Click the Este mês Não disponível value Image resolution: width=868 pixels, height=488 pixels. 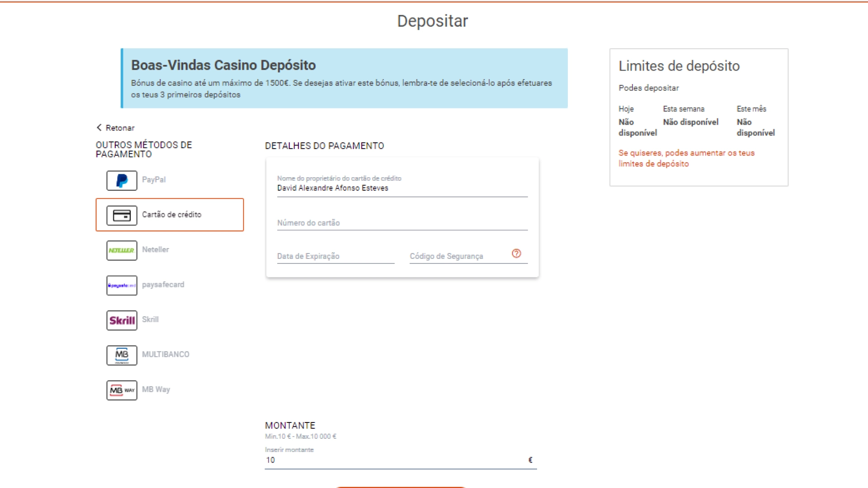point(755,127)
